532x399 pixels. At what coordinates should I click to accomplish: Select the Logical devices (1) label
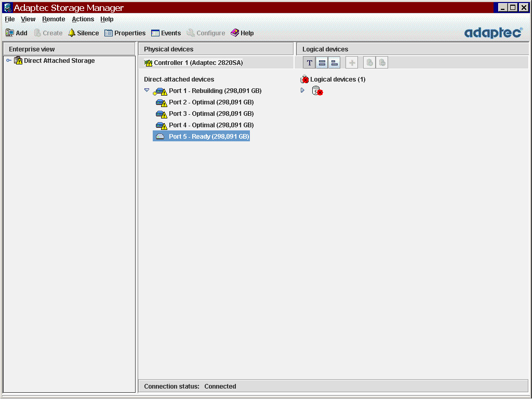[338, 79]
